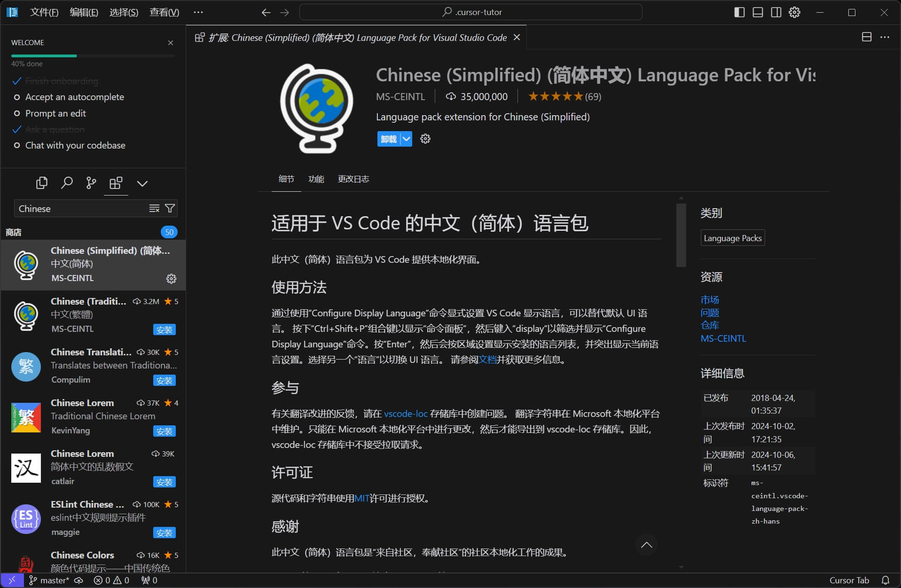The width and height of the screenshot is (901, 588).
Task: Open the vscode-loc repository link
Action: tap(405, 414)
